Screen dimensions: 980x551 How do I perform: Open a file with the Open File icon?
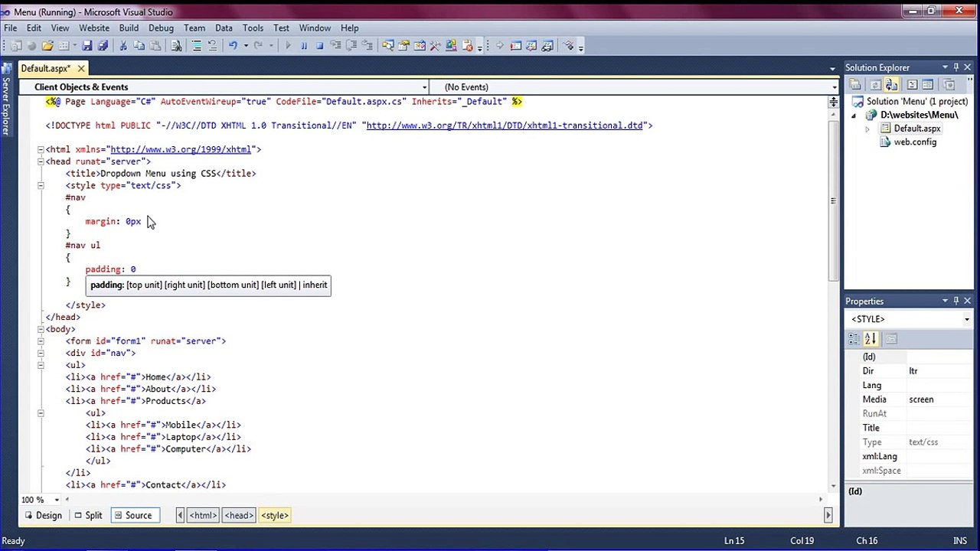click(47, 46)
